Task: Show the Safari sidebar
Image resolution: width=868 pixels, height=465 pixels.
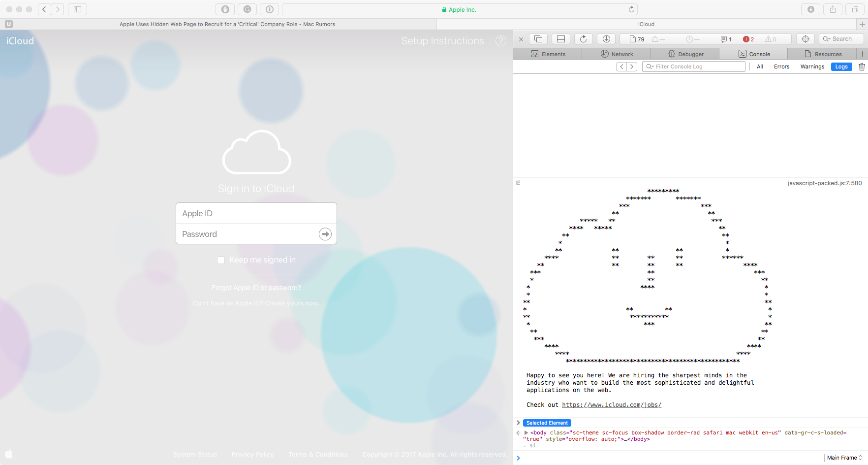Action: click(x=77, y=9)
